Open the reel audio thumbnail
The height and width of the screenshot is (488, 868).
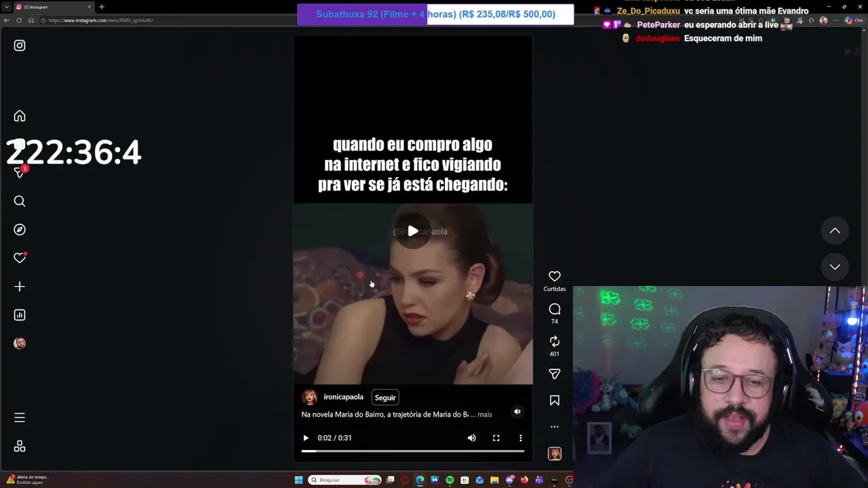(x=555, y=454)
